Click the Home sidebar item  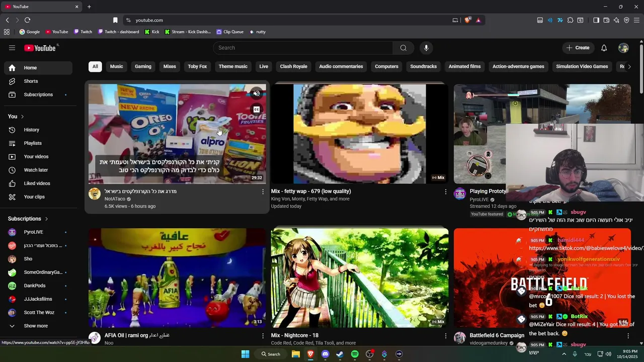coord(38,68)
